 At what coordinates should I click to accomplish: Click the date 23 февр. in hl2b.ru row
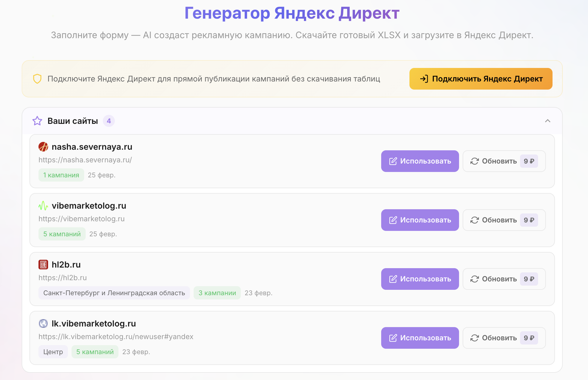tap(259, 293)
